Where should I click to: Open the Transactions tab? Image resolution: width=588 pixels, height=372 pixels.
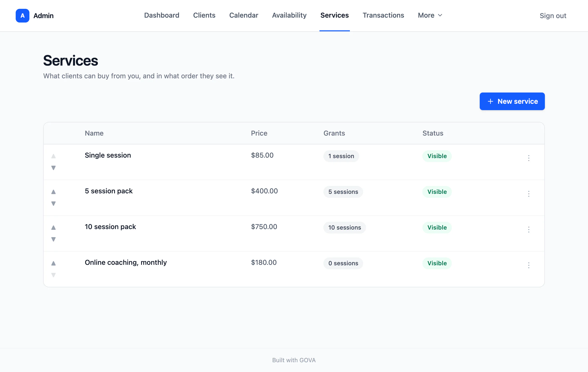[x=383, y=15]
